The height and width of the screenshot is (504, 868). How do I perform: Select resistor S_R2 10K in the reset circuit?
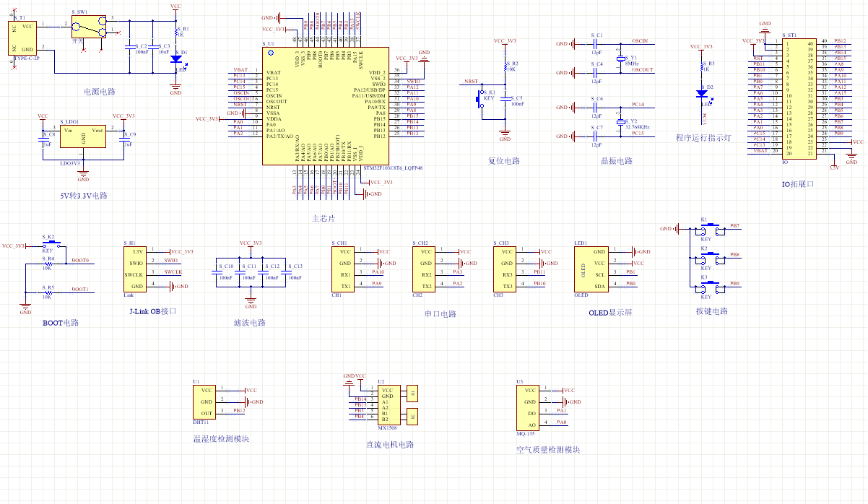(505, 68)
